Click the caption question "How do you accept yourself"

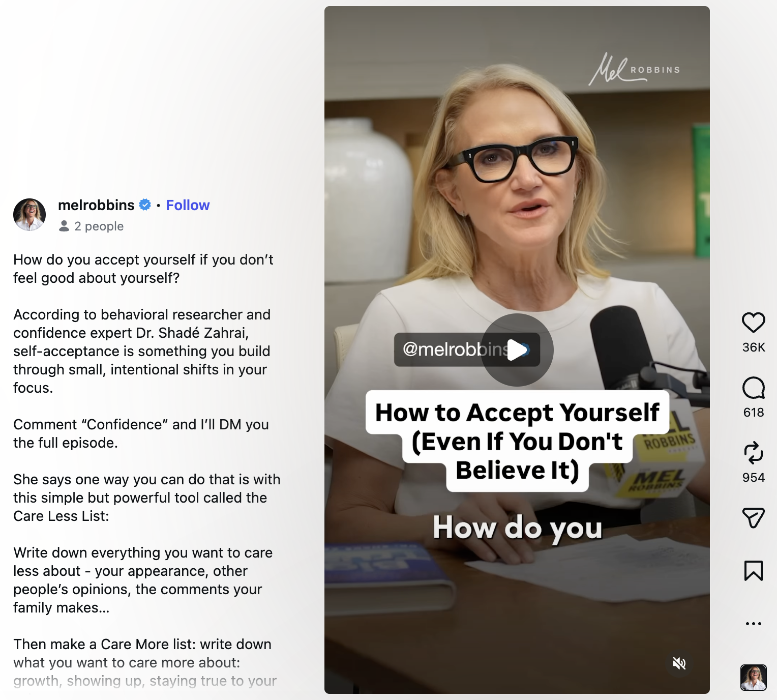pos(104,259)
